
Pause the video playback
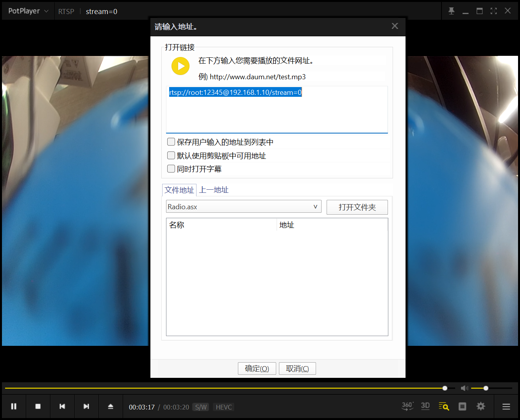(14, 406)
